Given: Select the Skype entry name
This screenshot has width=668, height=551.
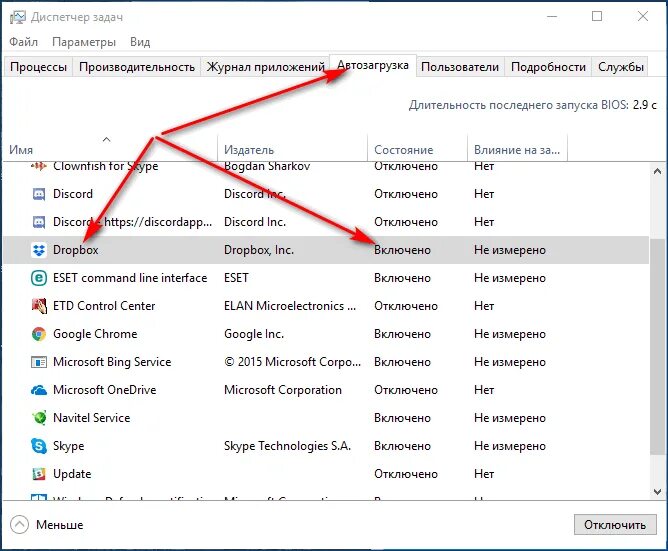Looking at the screenshot, I should point(68,446).
